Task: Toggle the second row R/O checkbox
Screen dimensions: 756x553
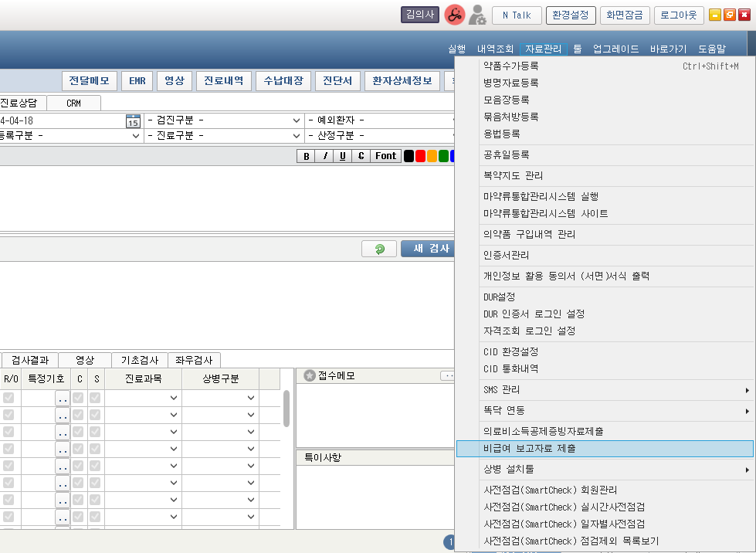Action: [x=8, y=415]
